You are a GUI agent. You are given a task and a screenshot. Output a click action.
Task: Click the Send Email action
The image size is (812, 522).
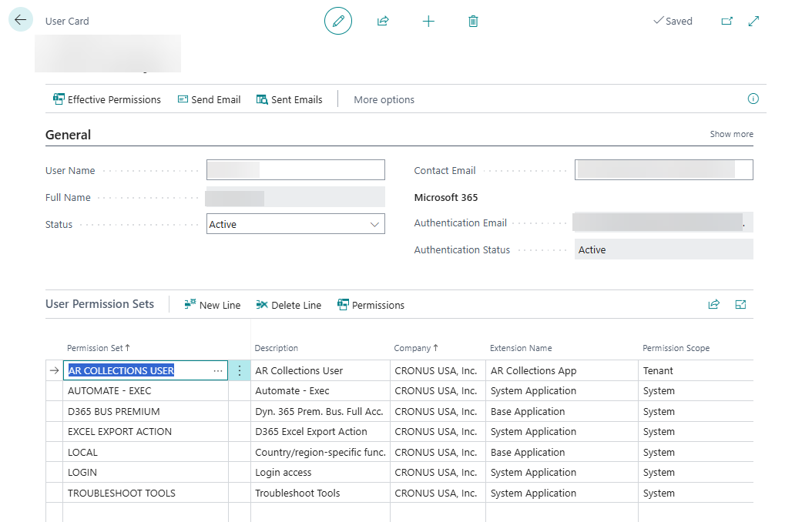[x=209, y=99]
